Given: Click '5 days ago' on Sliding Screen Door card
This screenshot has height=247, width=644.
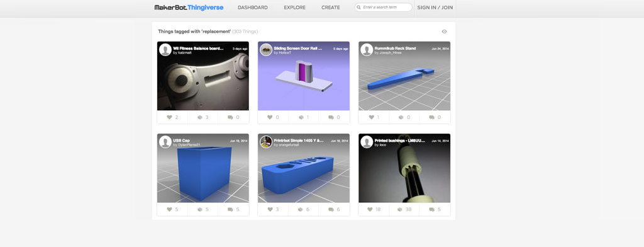Looking at the screenshot, I should click(340, 49).
